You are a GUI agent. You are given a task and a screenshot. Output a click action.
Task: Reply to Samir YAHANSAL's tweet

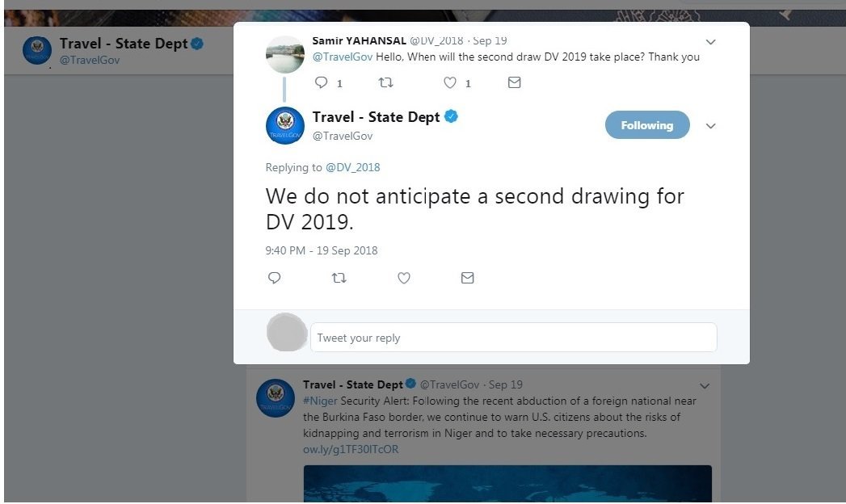click(322, 82)
